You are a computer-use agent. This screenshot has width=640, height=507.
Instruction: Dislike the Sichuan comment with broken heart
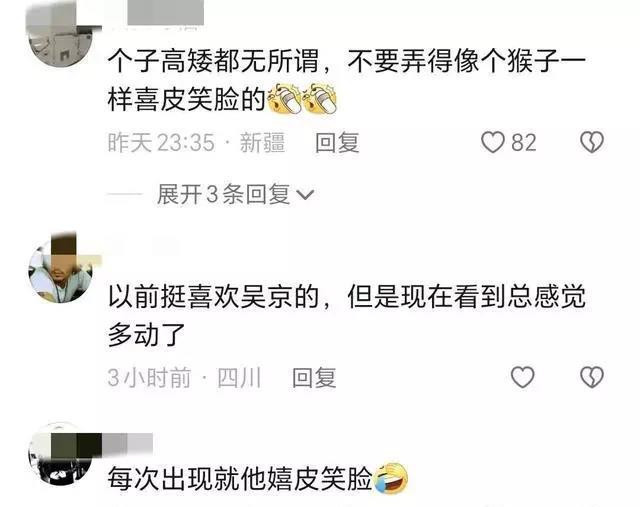coord(592,377)
